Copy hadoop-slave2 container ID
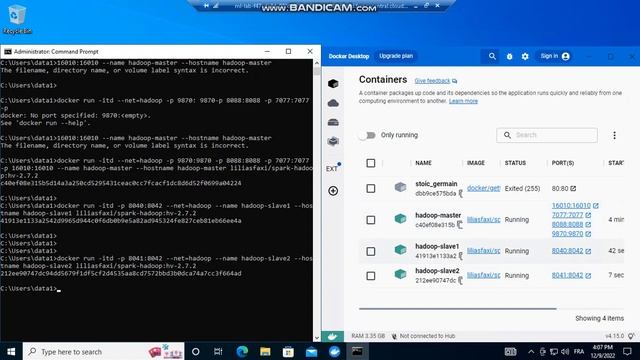 [x=460, y=280]
